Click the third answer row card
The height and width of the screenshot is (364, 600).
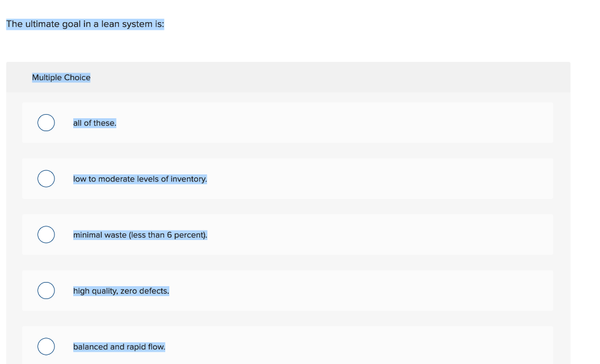point(287,234)
